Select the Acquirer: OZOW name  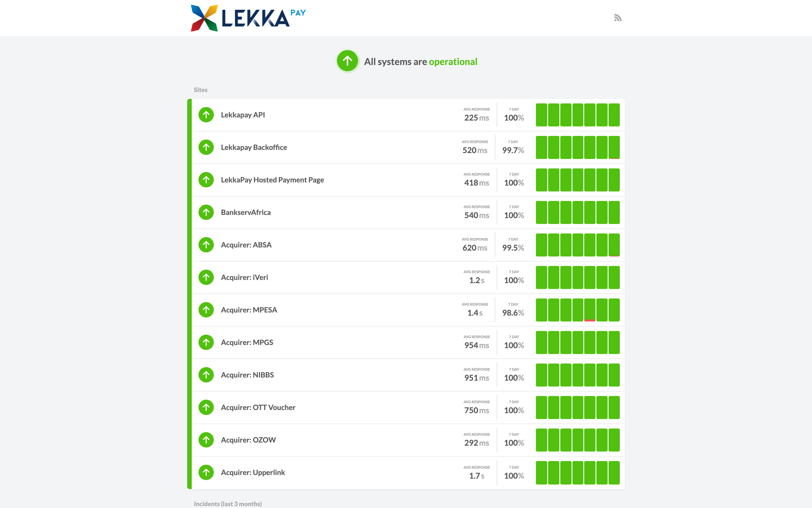coord(248,440)
